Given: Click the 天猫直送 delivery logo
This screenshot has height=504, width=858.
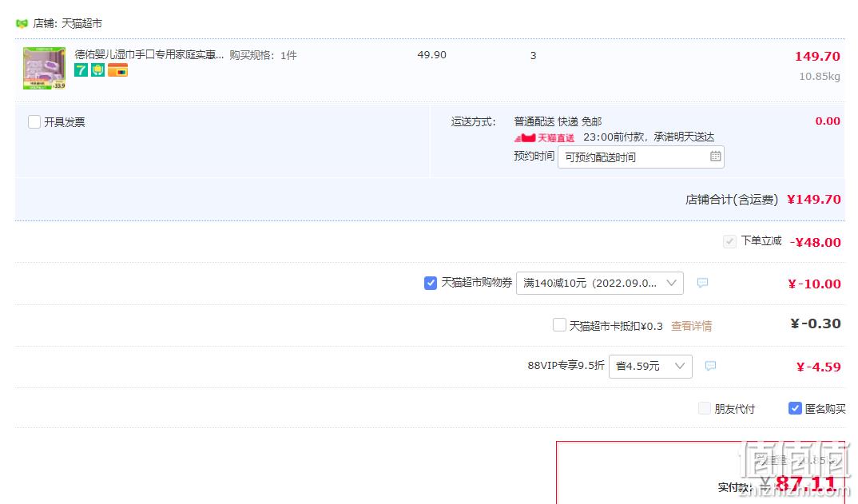Looking at the screenshot, I should [x=545, y=137].
